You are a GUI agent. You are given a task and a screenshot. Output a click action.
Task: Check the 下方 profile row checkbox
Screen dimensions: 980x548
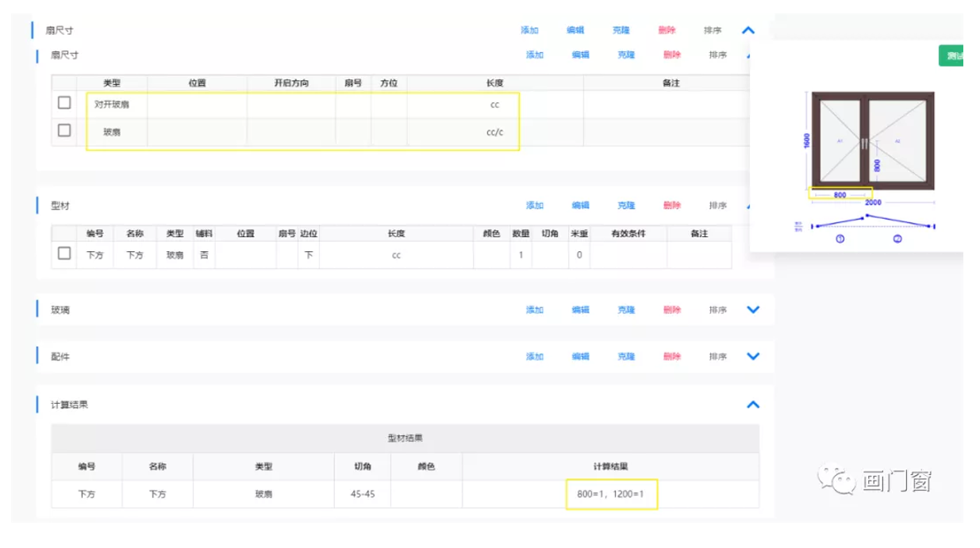65,254
